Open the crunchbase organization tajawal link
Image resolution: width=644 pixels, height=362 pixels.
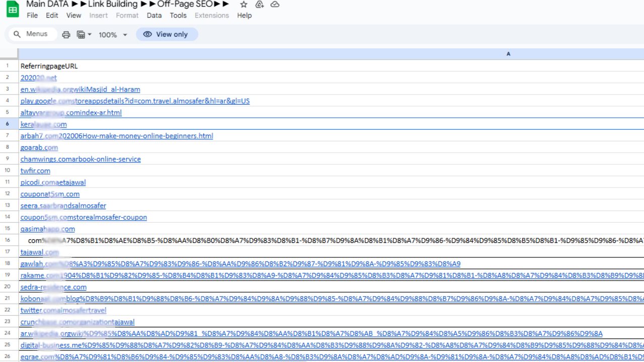(77, 322)
